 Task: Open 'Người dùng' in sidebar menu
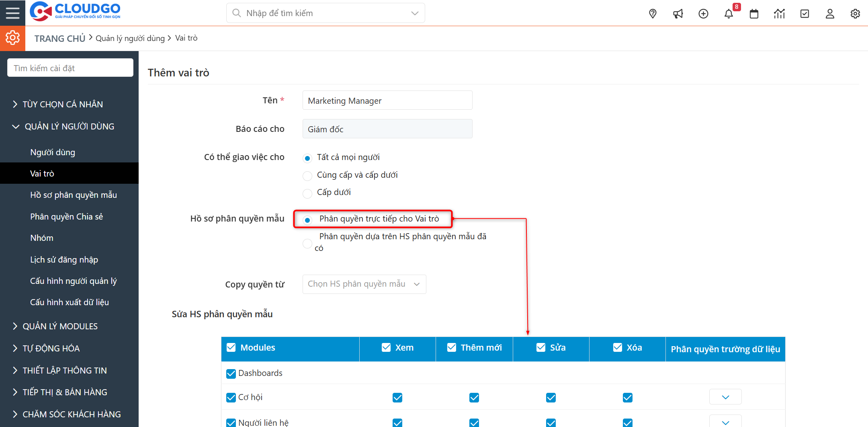tap(53, 152)
